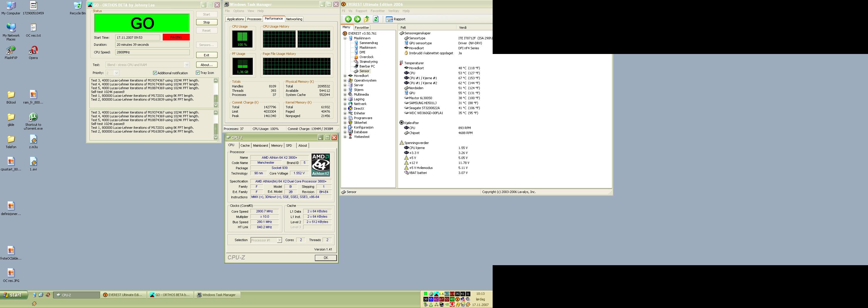Screen dimensions: 868x308
Task: Click the green GO status banner
Action: coord(142,23)
